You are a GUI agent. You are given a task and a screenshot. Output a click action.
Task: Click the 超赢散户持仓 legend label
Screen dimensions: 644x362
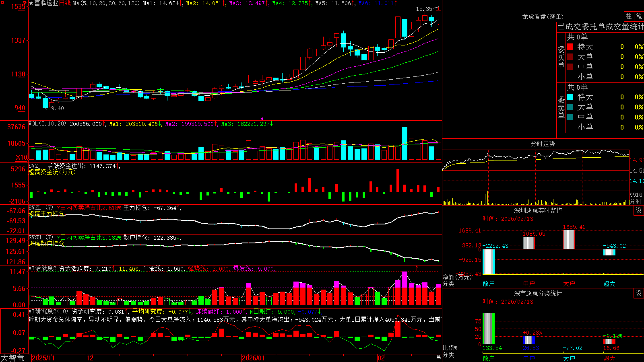click(46, 244)
